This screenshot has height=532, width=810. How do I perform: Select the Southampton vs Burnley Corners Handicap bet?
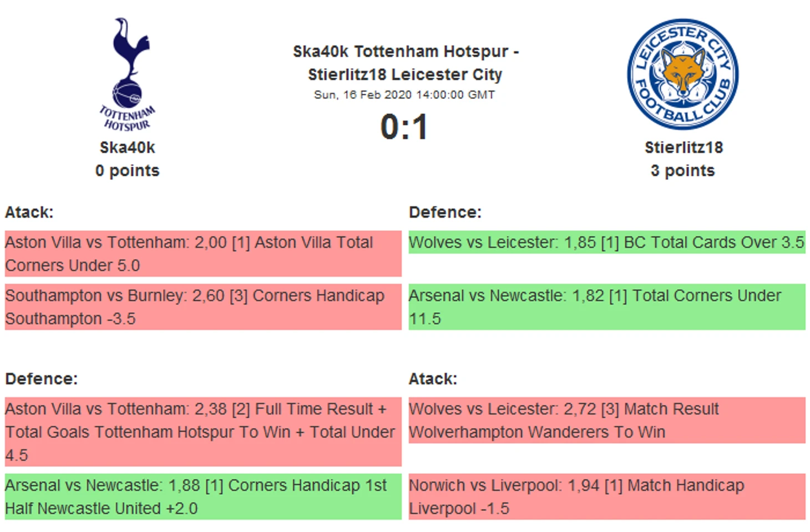coord(203,307)
